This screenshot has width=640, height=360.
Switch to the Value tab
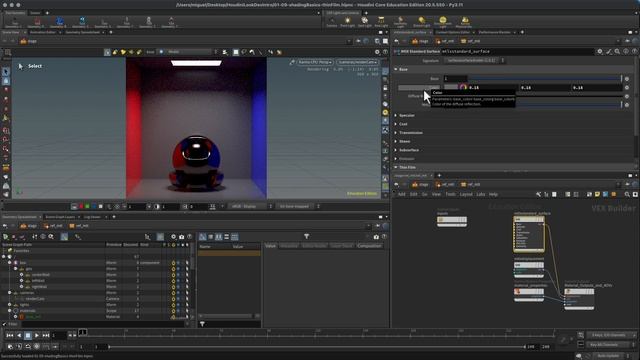tap(270, 246)
